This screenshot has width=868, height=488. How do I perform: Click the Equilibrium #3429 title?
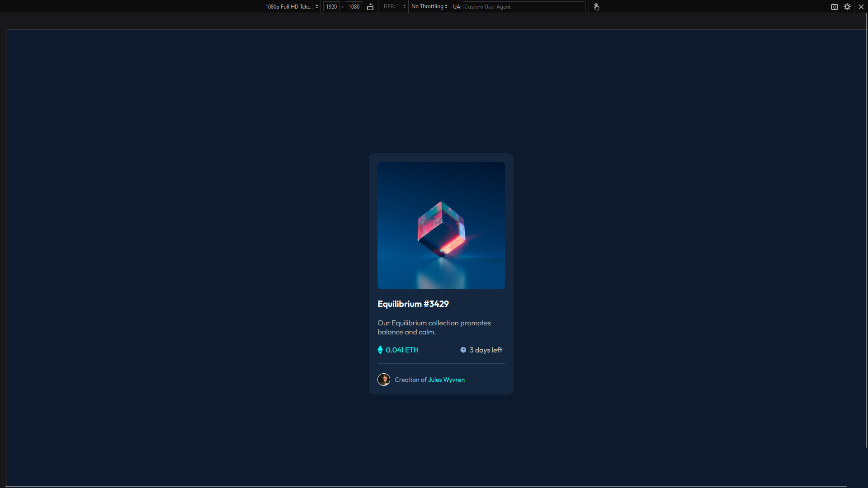coord(413,304)
